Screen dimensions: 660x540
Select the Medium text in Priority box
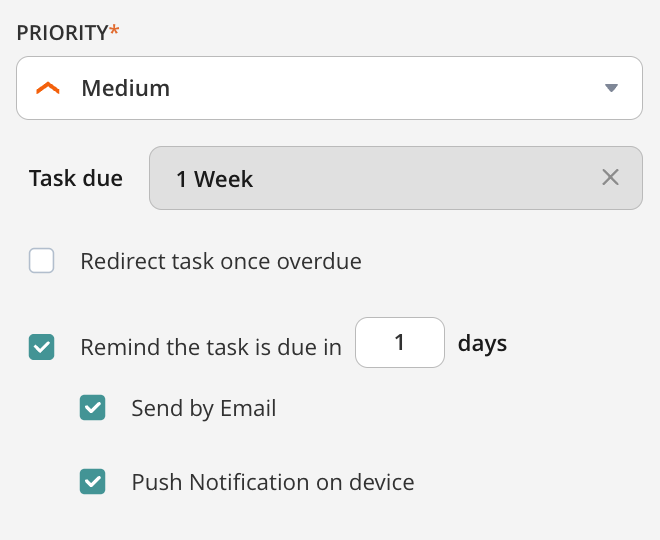(x=125, y=88)
